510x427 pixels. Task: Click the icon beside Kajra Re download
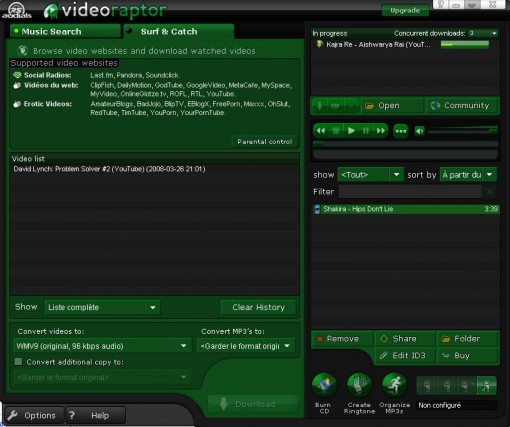(320, 44)
